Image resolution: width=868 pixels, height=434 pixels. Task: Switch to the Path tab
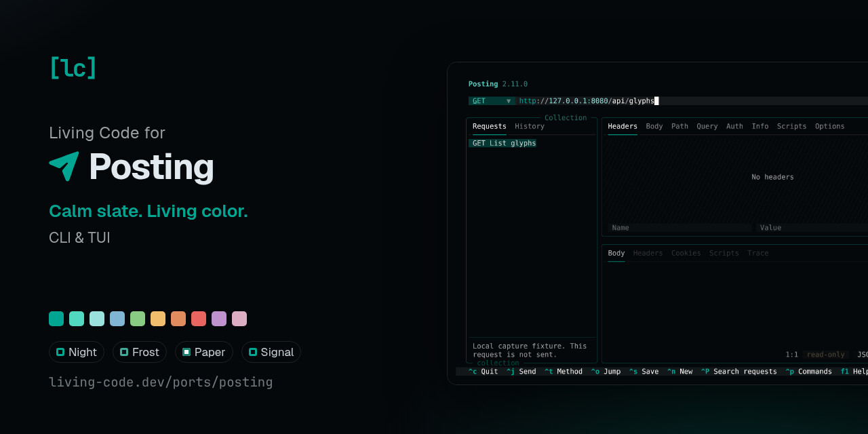click(679, 126)
